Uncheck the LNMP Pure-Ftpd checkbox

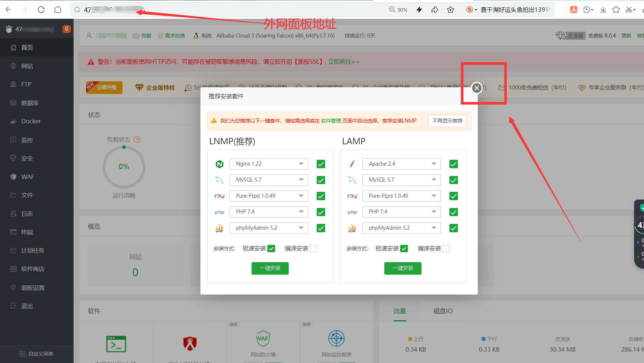pyautogui.click(x=321, y=196)
